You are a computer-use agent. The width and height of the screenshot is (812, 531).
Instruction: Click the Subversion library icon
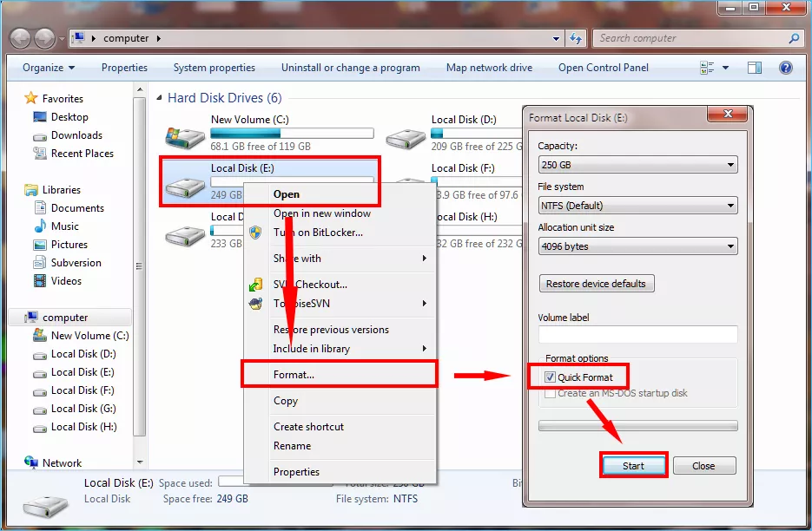tap(40, 263)
